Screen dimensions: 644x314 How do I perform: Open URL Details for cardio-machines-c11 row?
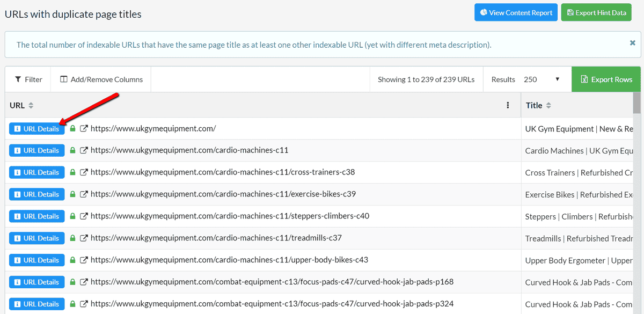36,150
